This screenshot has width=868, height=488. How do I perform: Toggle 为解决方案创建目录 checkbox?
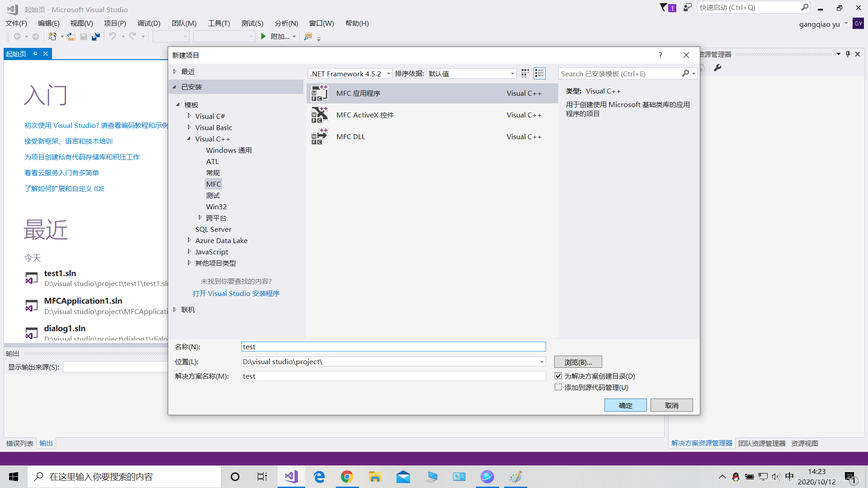[x=558, y=376]
